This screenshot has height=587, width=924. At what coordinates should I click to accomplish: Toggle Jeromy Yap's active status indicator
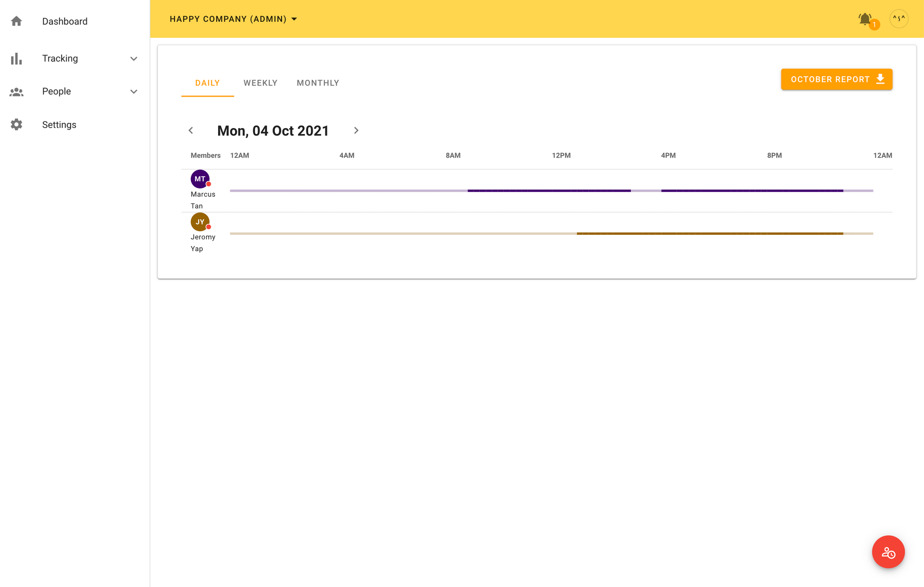pyautogui.click(x=207, y=226)
